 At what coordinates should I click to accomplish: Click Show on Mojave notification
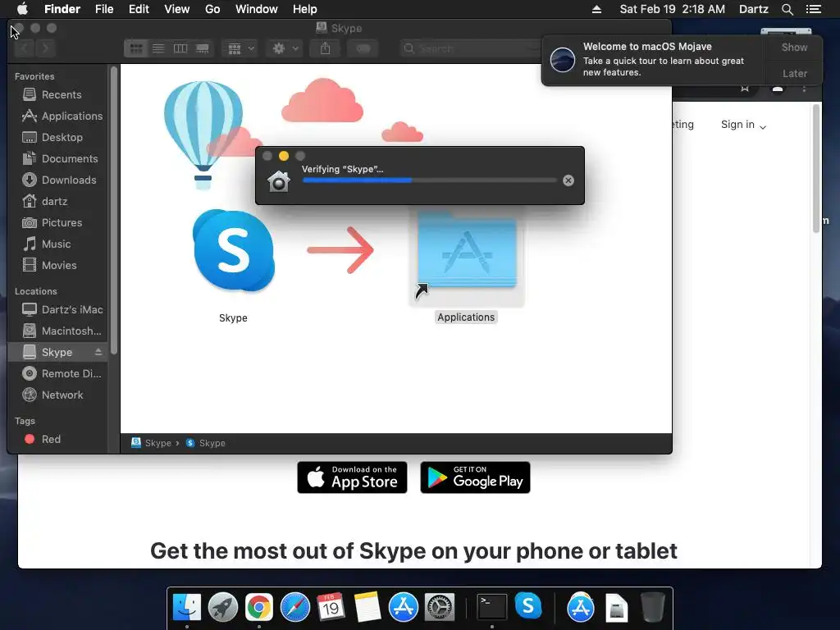coord(794,48)
